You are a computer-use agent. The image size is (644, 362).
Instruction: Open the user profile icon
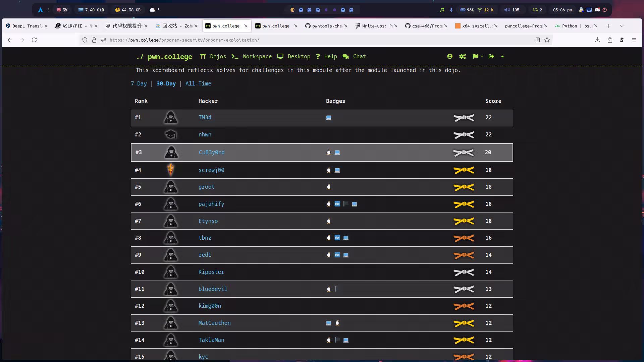[450, 56]
